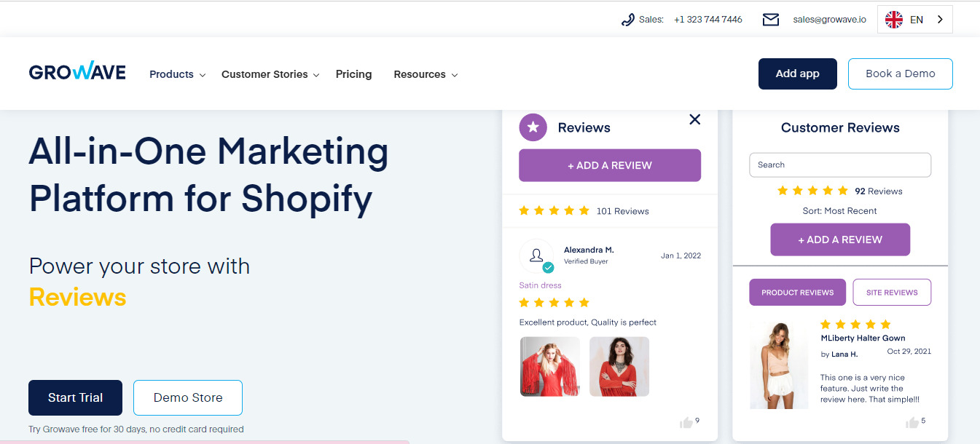Switch to the Site Reviews tab
The width and height of the screenshot is (980, 444).
(x=891, y=293)
